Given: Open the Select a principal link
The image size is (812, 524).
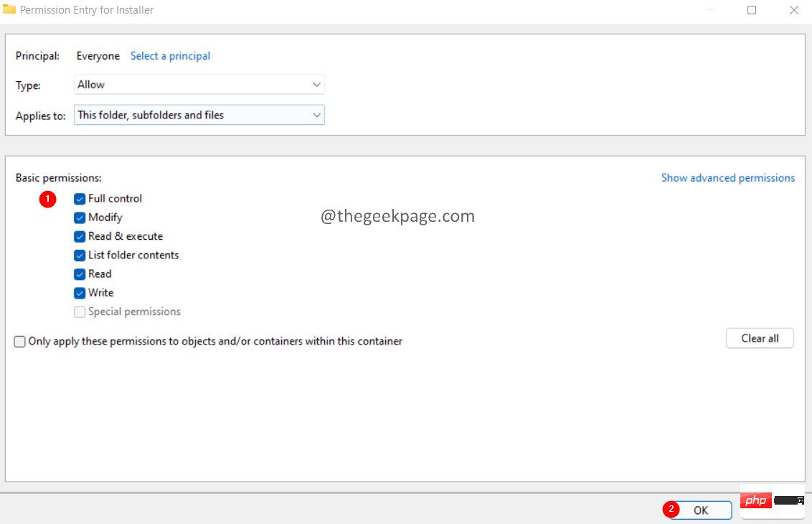Looking at the screenshot, I should tap(170, 56).
